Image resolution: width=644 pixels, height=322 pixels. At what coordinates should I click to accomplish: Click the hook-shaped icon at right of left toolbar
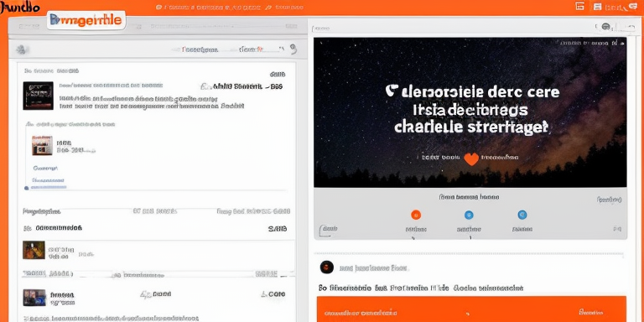click(293, 49)
